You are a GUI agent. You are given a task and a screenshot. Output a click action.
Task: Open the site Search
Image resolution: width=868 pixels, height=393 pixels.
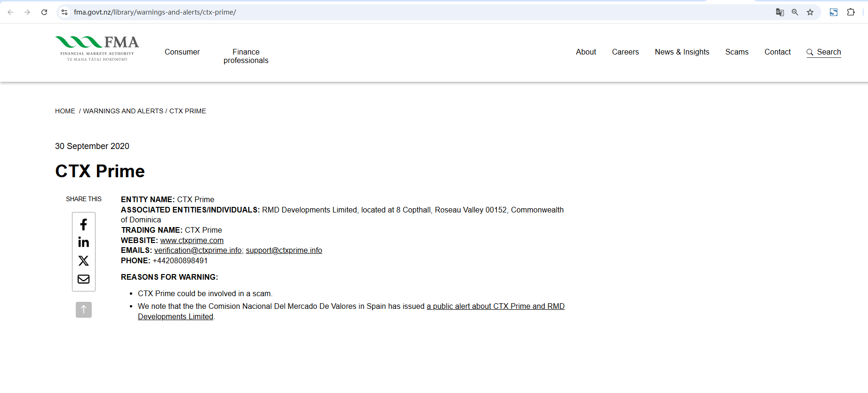[824, 52]
